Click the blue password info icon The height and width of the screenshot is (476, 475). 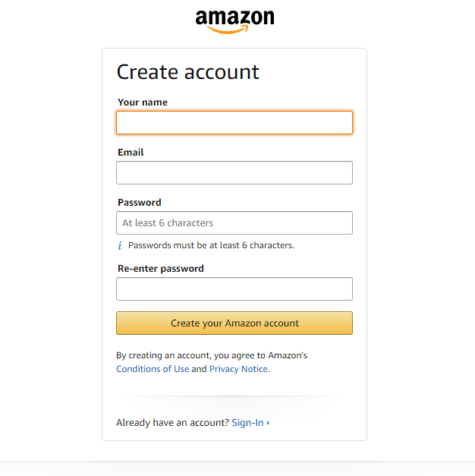120,245
